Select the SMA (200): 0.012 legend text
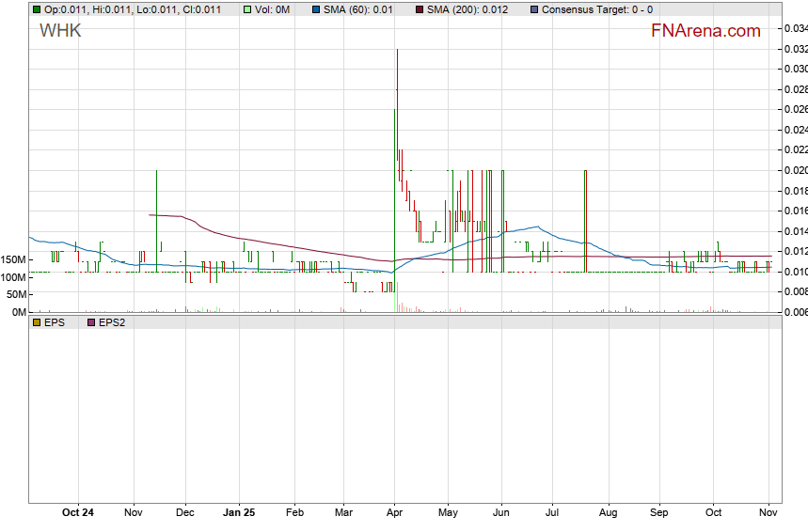This screenshot has width=808, height=532. 467,9
